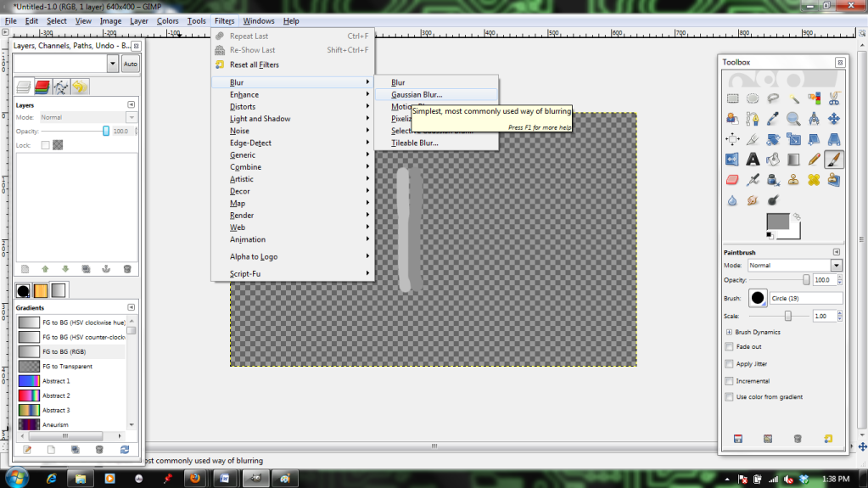Select the Fuzzy Select magic wand tool
This screenshot has width=868, height=488.
point(793,98)
